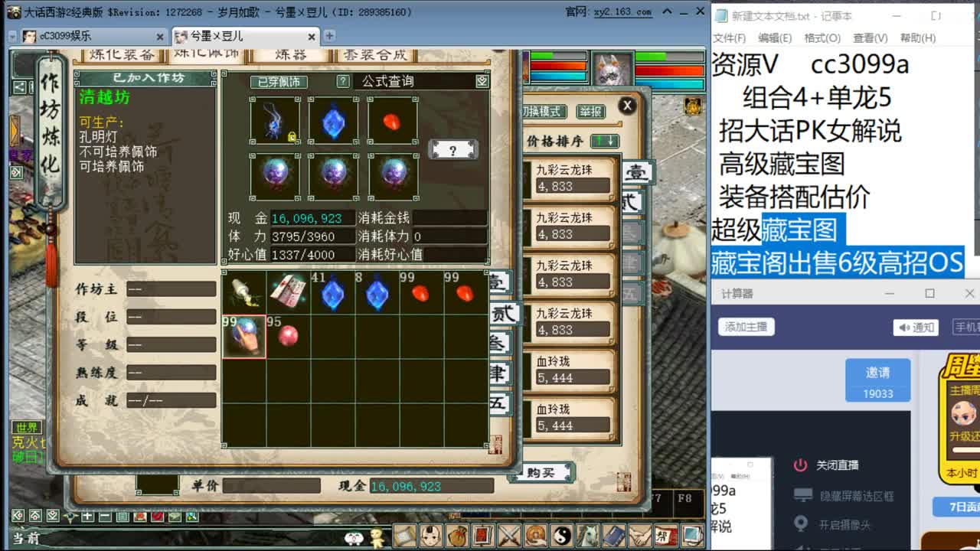Screen dimensions: 980x551
Task: Click the yellow doll emoticon icon
Action: coord(376,537)
